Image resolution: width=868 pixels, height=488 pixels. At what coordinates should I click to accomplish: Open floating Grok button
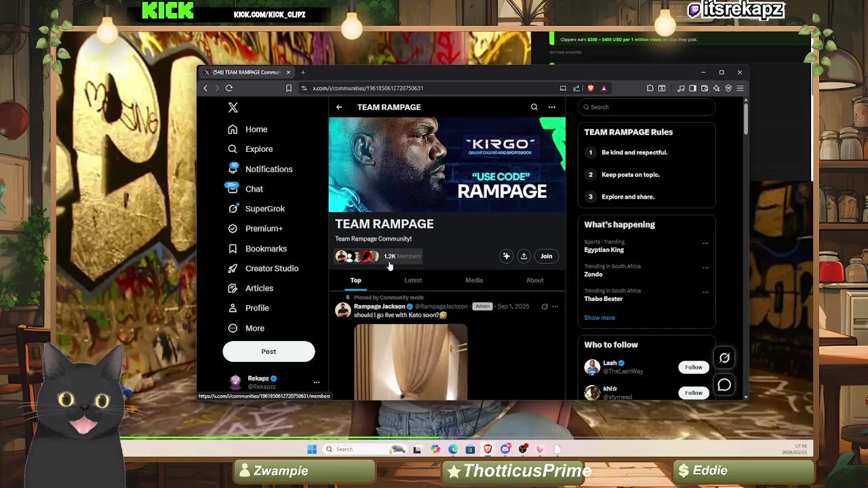pyautogui.click(x=724, y=358)
